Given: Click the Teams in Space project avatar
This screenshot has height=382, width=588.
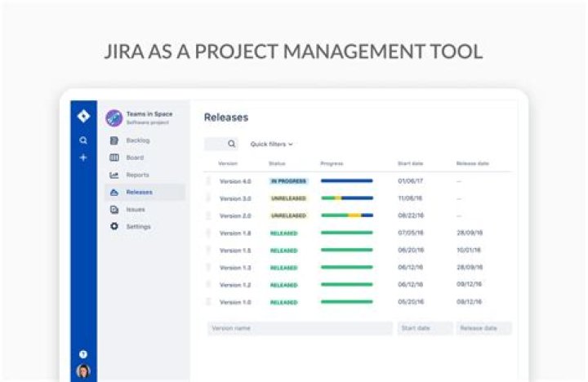Looking at the screenshot, I should (x=114, y=118).
